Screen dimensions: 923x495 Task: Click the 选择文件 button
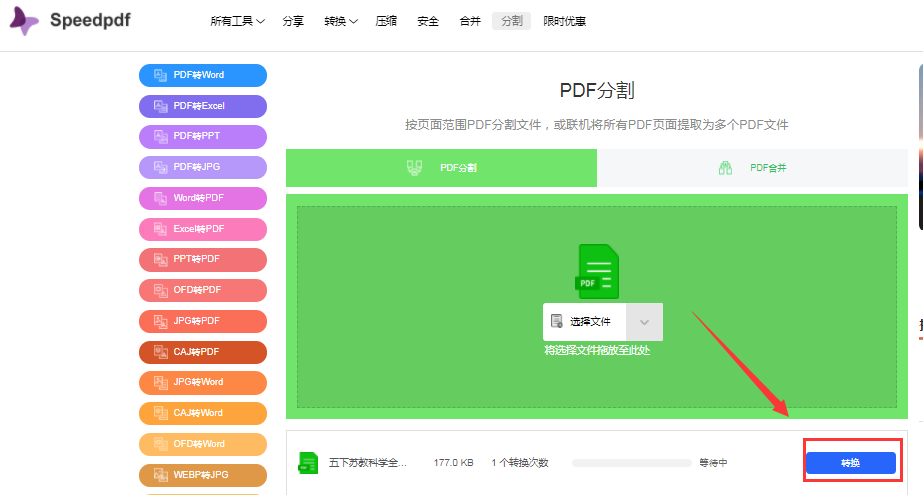(585, 322)
